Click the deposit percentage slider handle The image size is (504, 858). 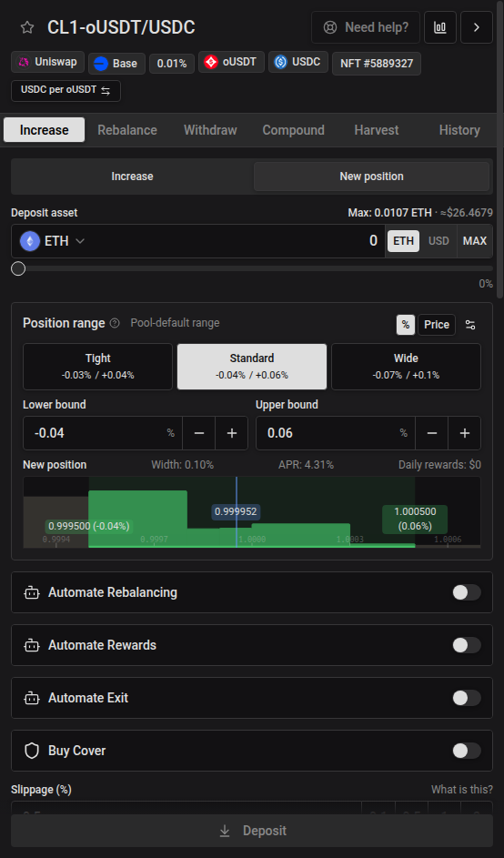pyautogui.click(x=18, y=268)
